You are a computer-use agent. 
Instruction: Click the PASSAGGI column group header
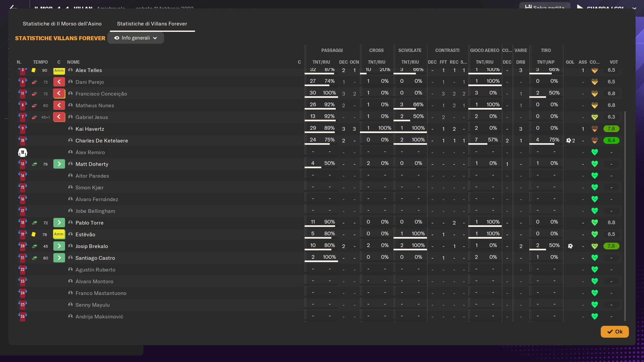tap(332, 50)
